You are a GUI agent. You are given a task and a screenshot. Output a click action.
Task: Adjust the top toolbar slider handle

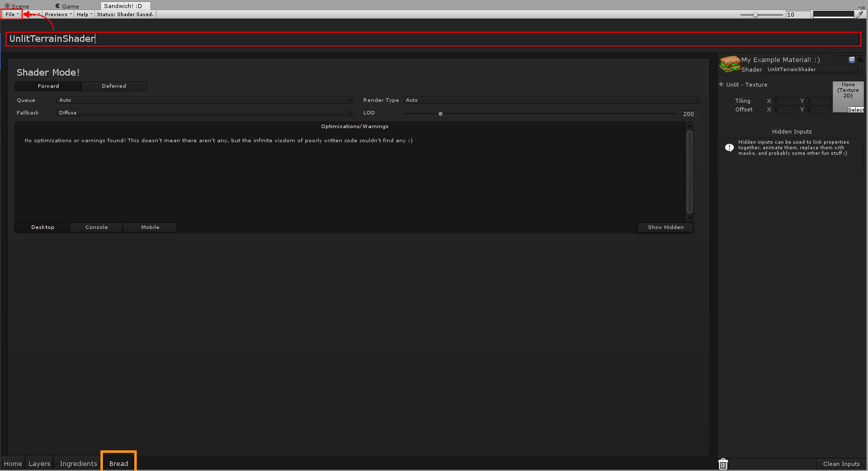coord(755,15)
